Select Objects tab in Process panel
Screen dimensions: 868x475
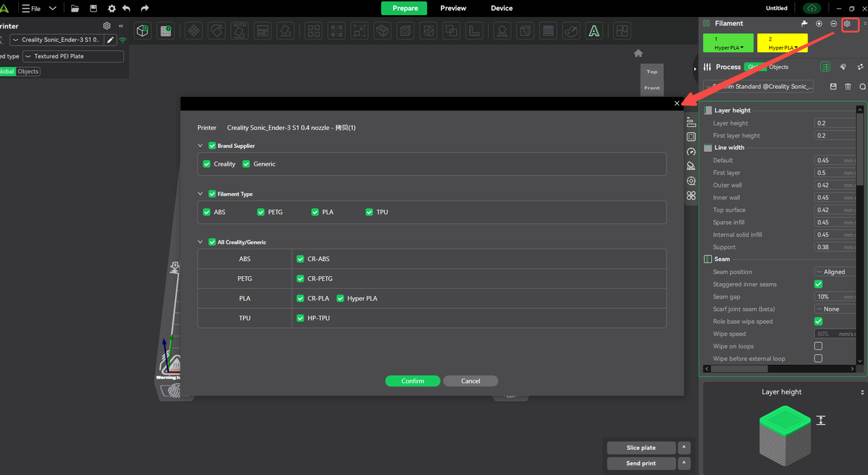tap(778, 66)
